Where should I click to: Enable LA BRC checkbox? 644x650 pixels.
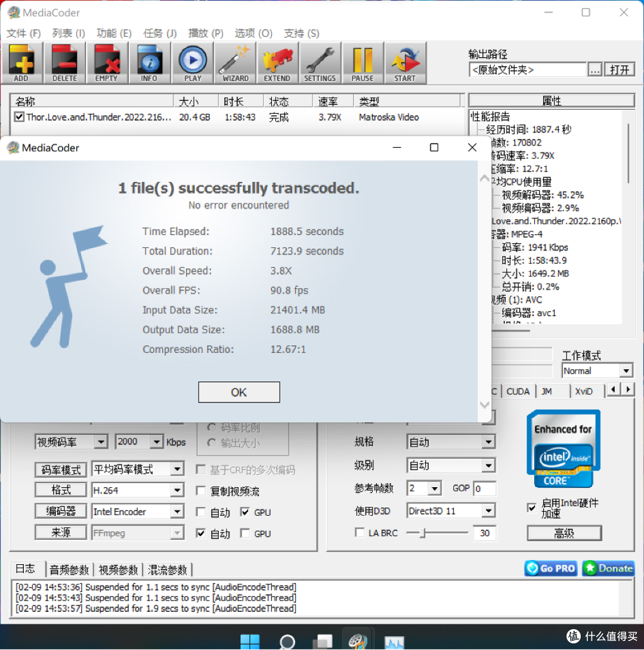coord(360,533)
